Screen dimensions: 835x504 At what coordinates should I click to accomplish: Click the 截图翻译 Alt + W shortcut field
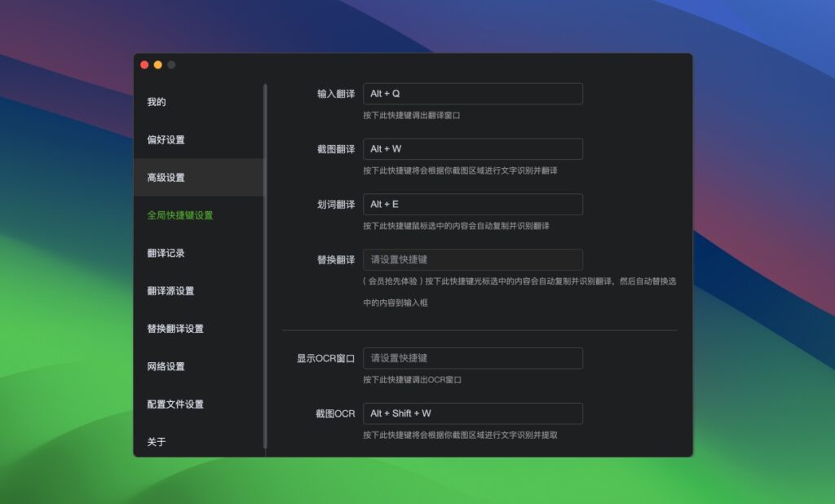[473, 148]
